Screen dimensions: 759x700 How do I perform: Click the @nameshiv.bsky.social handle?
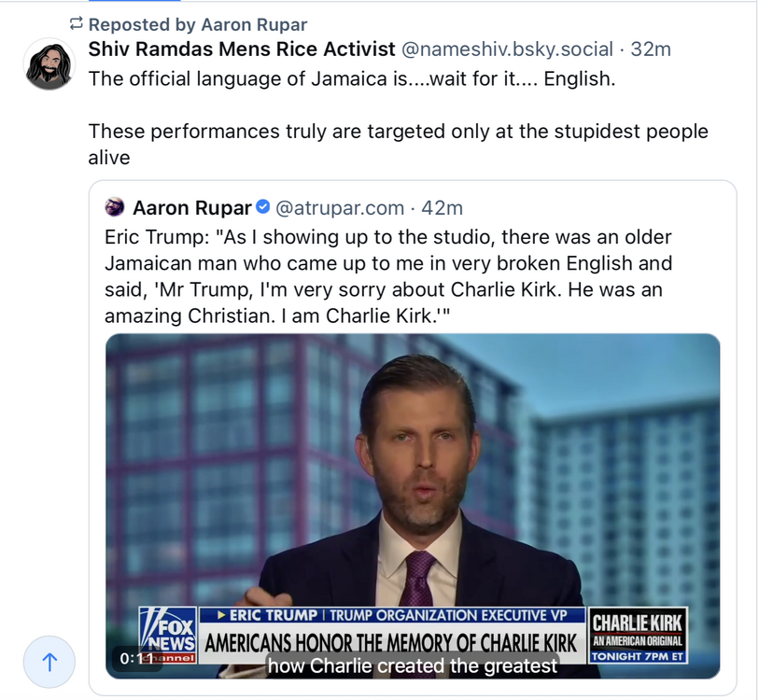(x=507, y=49)
